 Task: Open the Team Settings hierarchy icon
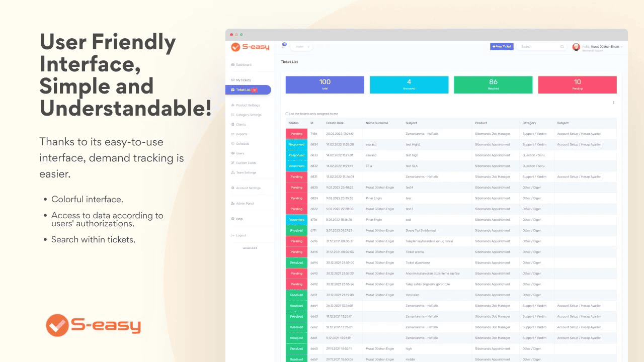click(232, 172)
